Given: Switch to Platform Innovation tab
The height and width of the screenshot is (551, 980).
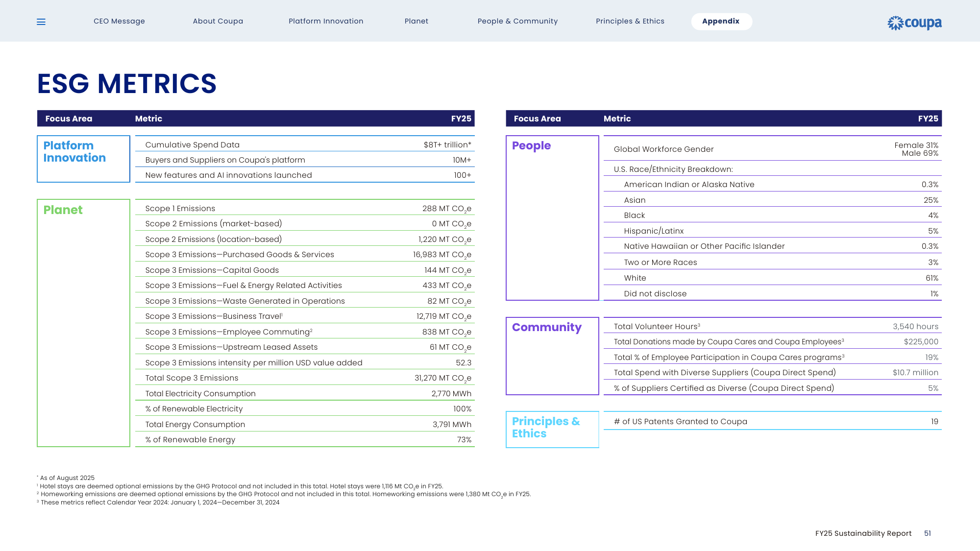Looking at the screenshot, I should pos(326,21).
